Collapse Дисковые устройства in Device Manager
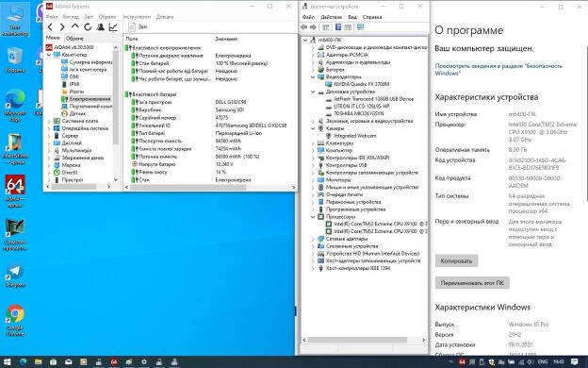 click(x=313, y=92)
